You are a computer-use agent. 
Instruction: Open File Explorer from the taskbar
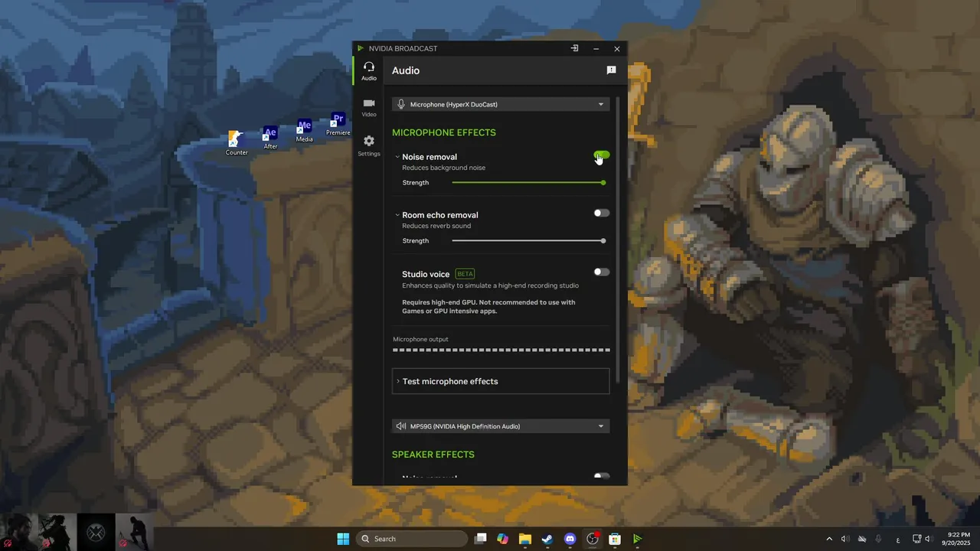click(524, 539)
